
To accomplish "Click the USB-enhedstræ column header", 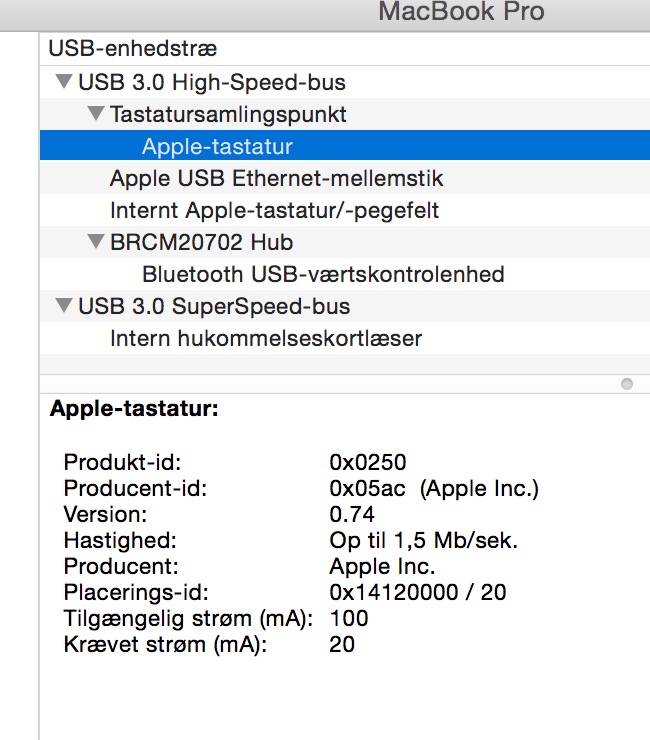I will point(133,48).
